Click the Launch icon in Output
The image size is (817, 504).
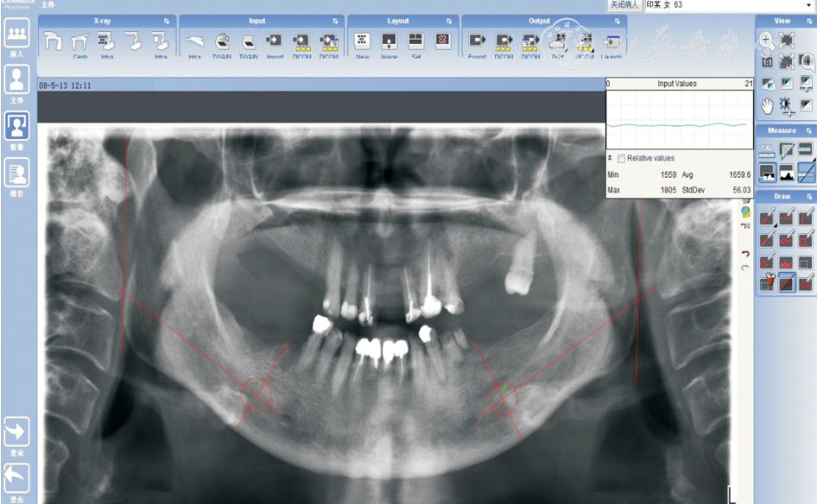click(611, 41)
